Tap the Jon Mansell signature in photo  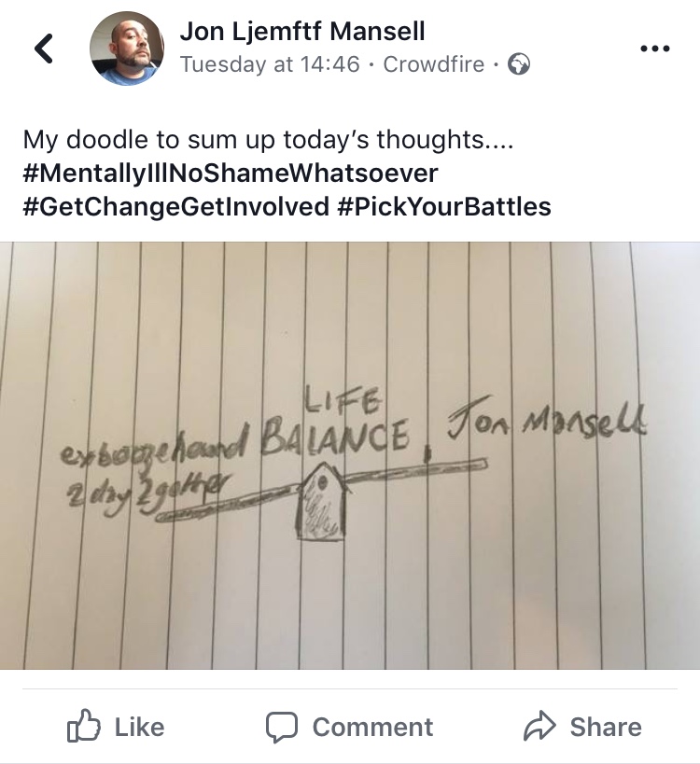548,423
